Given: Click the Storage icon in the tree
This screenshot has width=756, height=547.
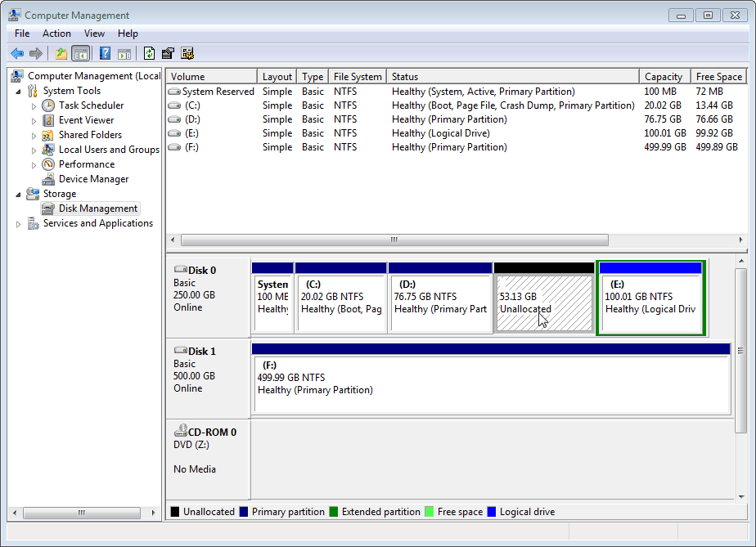Looking at the screenshot, I should [33, 194].
